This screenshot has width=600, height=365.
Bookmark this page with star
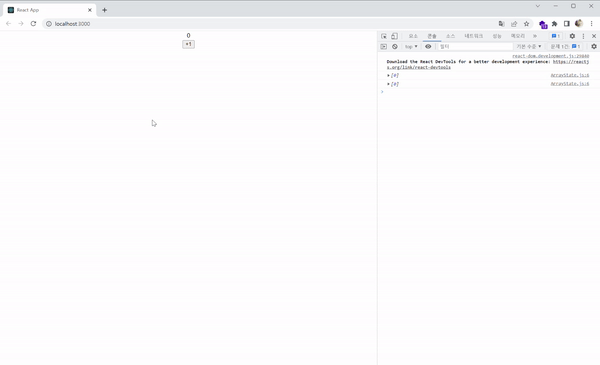click(527, 24)
